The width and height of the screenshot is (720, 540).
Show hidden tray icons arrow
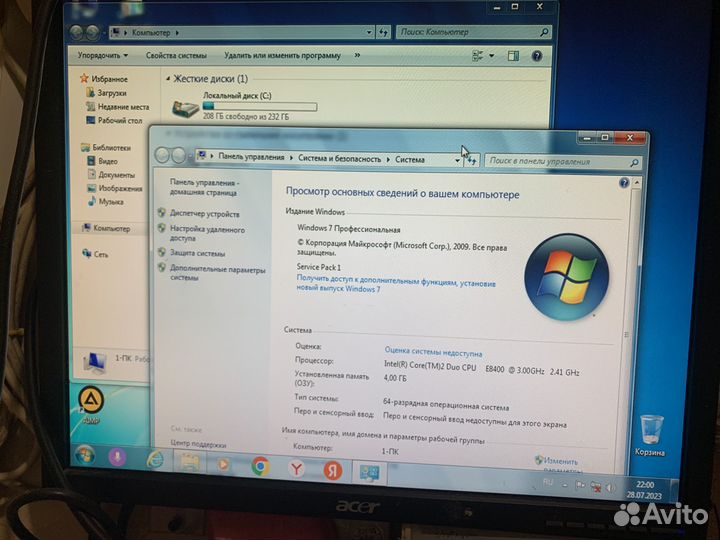[x=565, y=485]
